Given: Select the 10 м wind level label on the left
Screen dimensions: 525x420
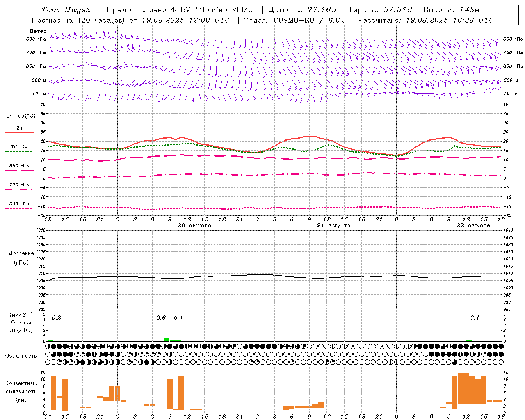Looking at the screenshot, I should pos(39,94).
